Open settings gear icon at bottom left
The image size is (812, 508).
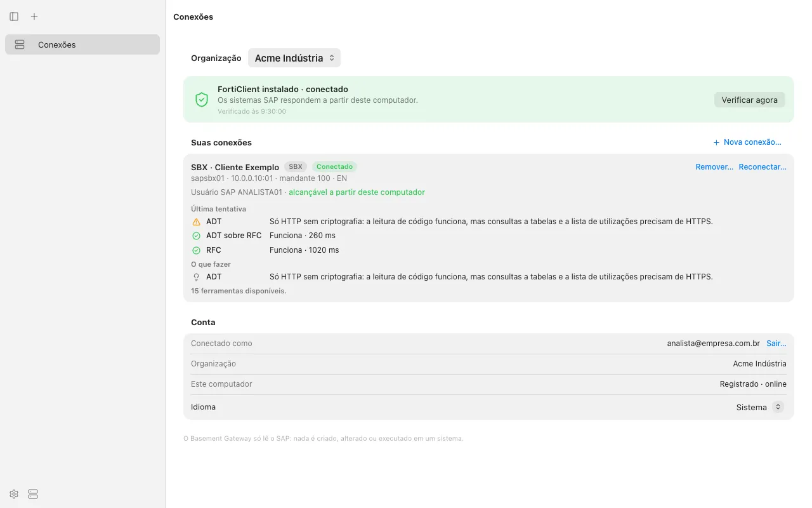(x=14, y=494)
